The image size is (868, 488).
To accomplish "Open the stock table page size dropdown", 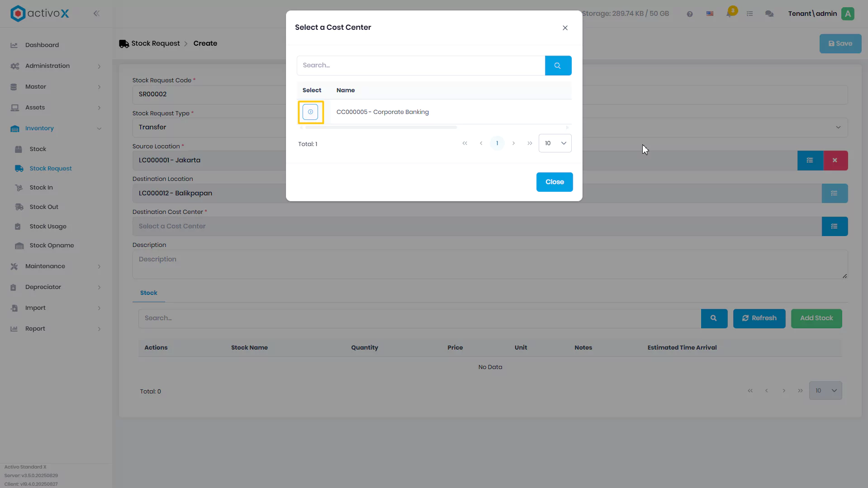I will coord(825,391).
